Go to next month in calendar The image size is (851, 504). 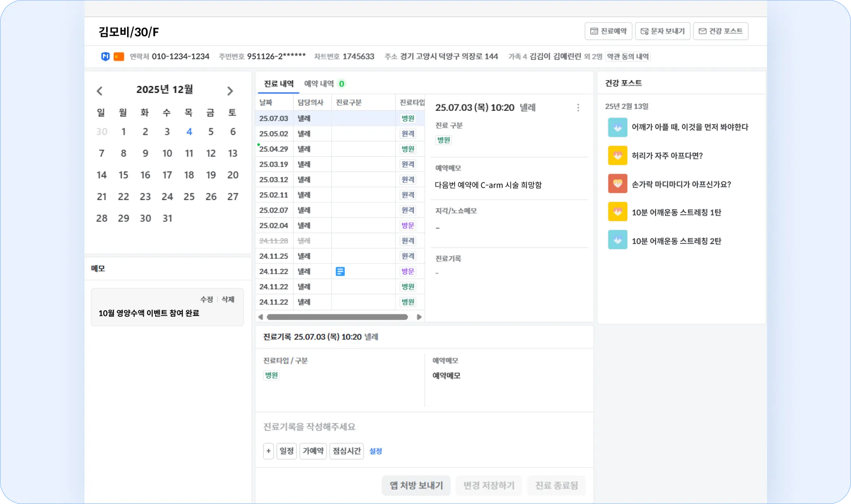[230, 91]
